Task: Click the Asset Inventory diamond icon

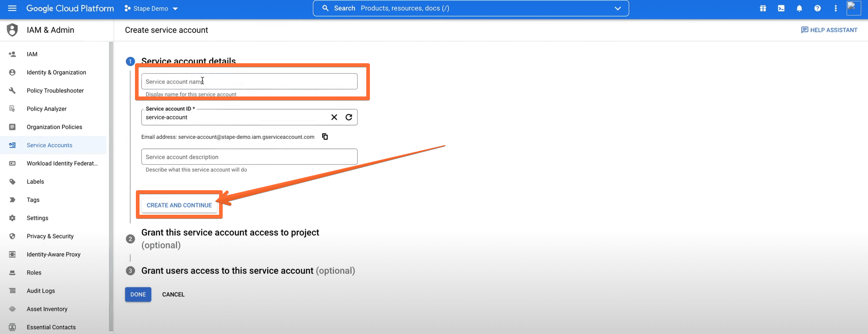Action: click(12, 309)
